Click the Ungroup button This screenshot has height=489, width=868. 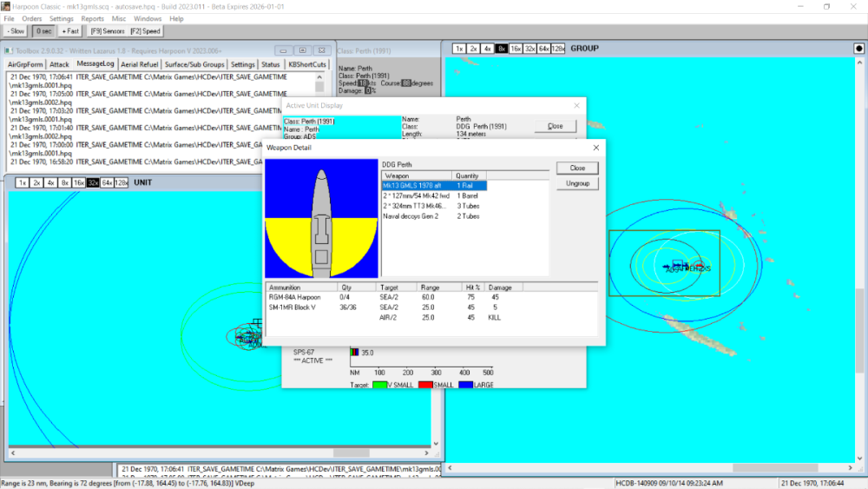coord(577,183)
